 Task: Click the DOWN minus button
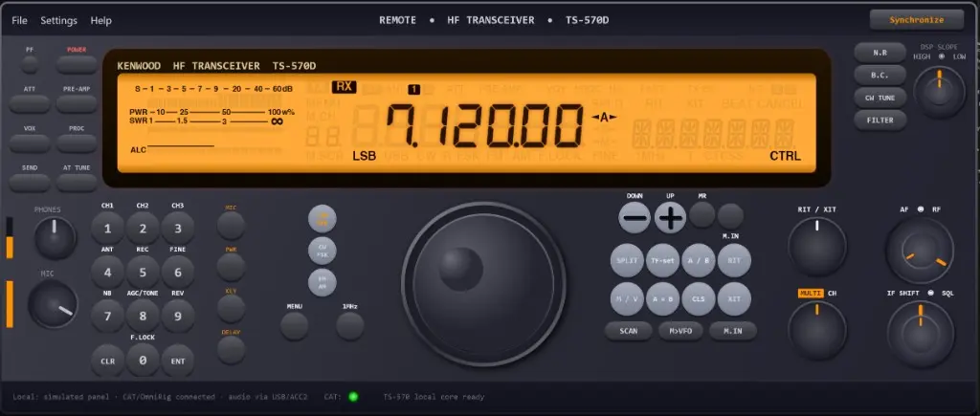pos(635,218)
